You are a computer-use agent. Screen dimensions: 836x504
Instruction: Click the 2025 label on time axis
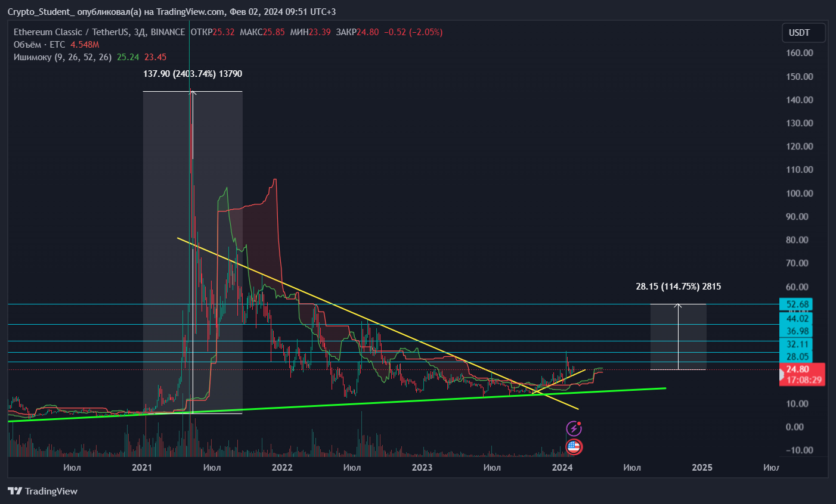click(x=702, y=467)
